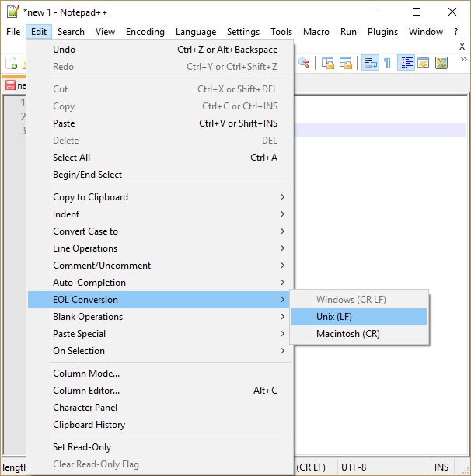Expand the On Selection submenu
The height and width of the screenshot is (476, 471).
160,351
